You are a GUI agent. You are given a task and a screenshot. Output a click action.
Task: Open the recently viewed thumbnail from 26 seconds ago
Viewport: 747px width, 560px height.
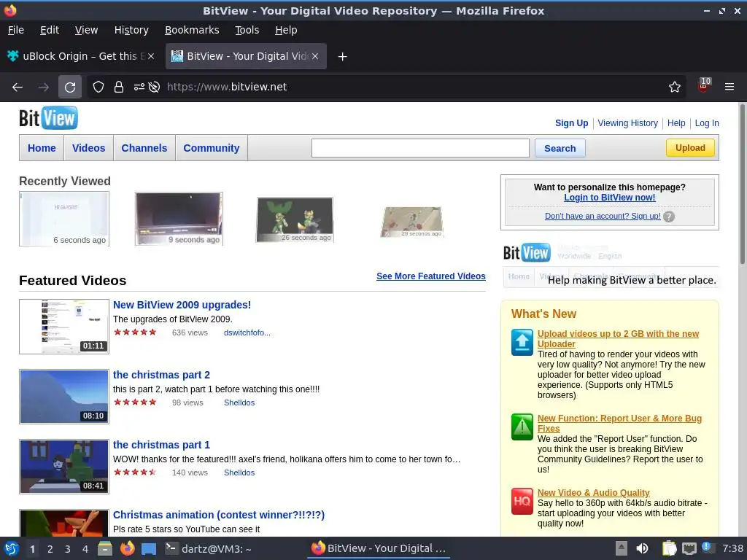coord(295,219)
